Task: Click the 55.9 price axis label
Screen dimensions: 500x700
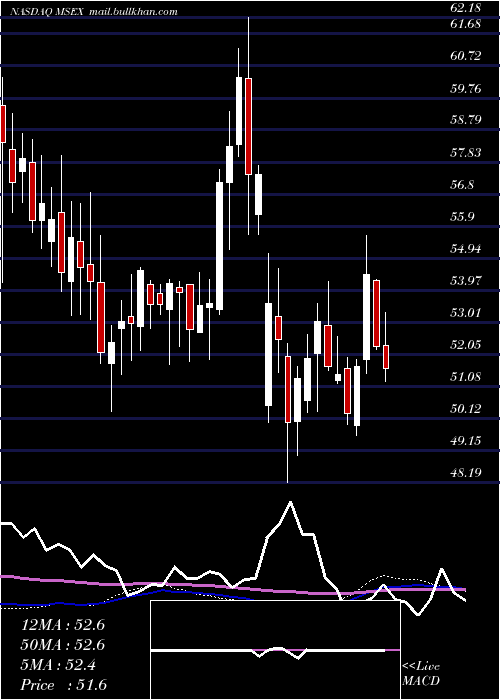Action: click(462, 217)
